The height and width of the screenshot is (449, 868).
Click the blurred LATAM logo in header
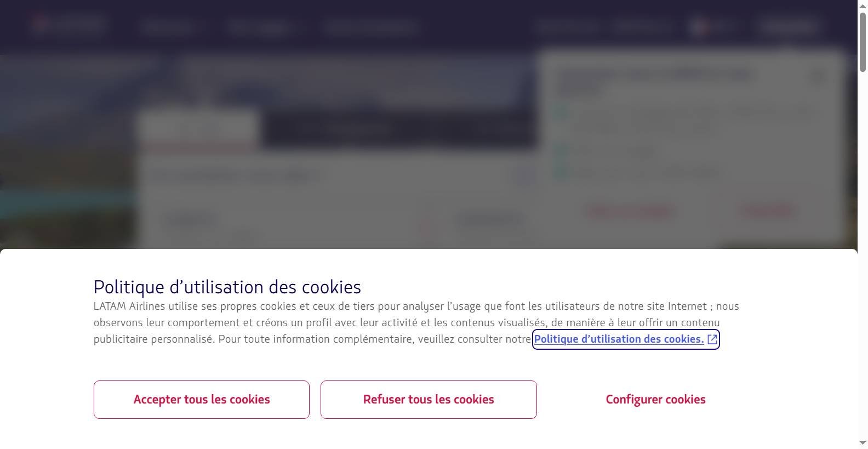point(69,25)
